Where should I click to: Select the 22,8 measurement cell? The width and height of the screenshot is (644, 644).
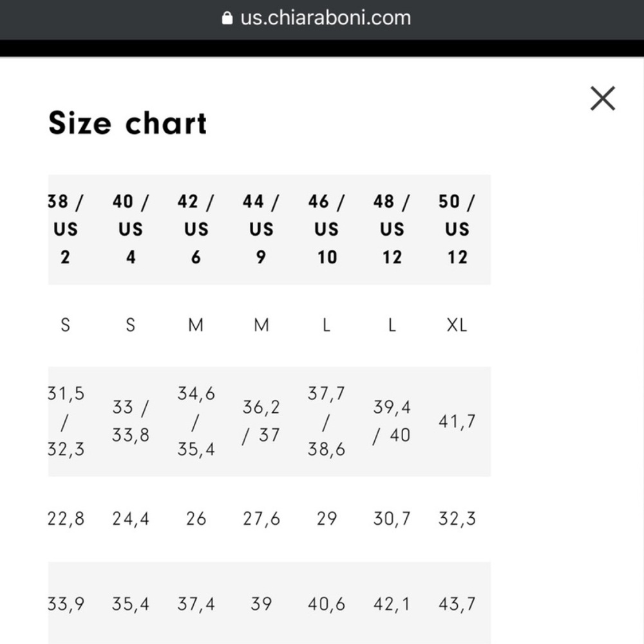click(66, 518)
